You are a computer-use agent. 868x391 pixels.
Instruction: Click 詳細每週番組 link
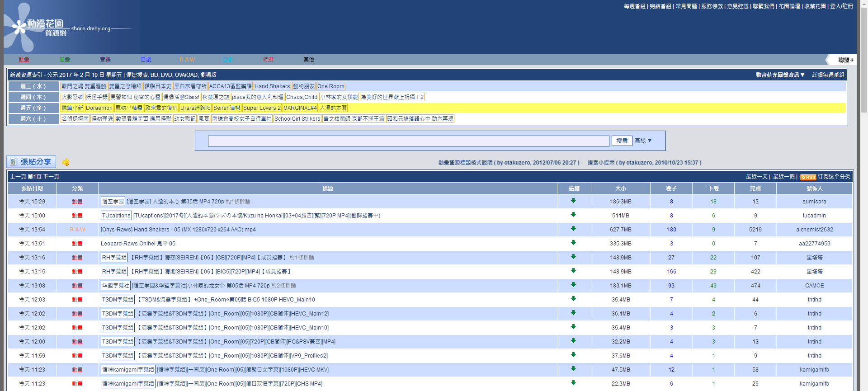point(828,75)
